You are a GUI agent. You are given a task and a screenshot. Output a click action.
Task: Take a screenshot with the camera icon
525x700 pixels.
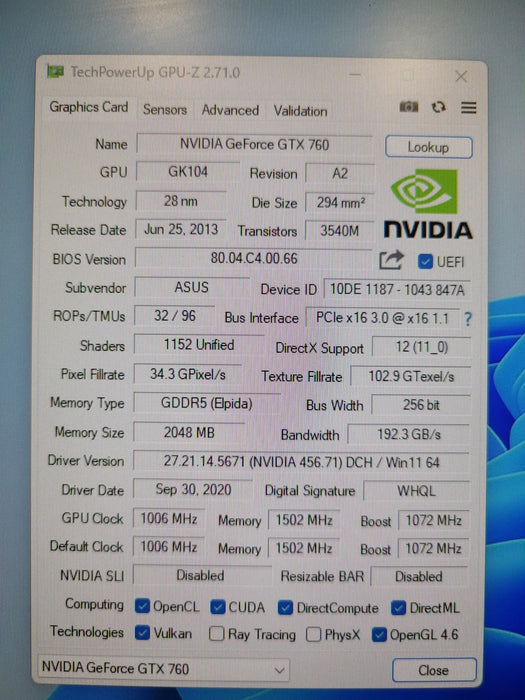tap(408, 107)
